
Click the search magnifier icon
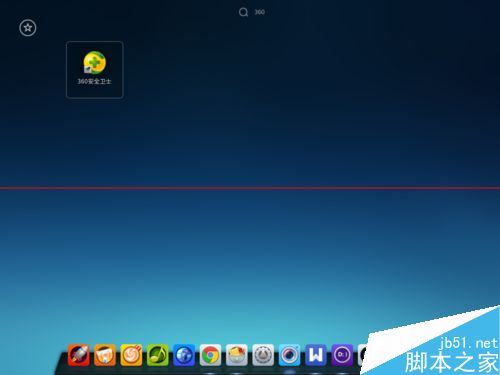(x=243, y=12)
